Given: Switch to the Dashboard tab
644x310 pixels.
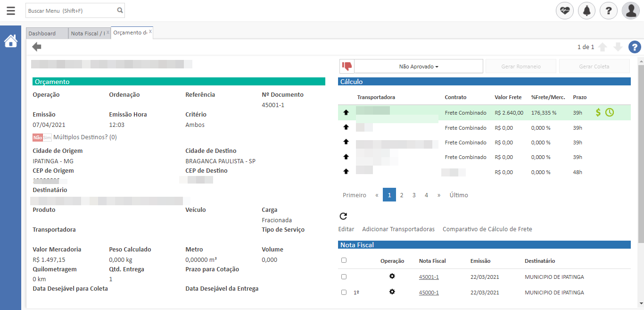Looking at the screenshot, I should (42, 34).
